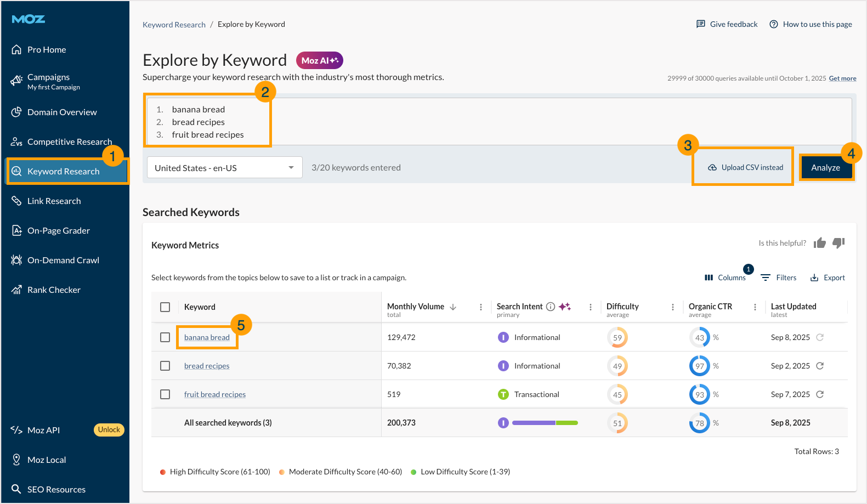Click the Moz logo in sidebar

point(29,19)
